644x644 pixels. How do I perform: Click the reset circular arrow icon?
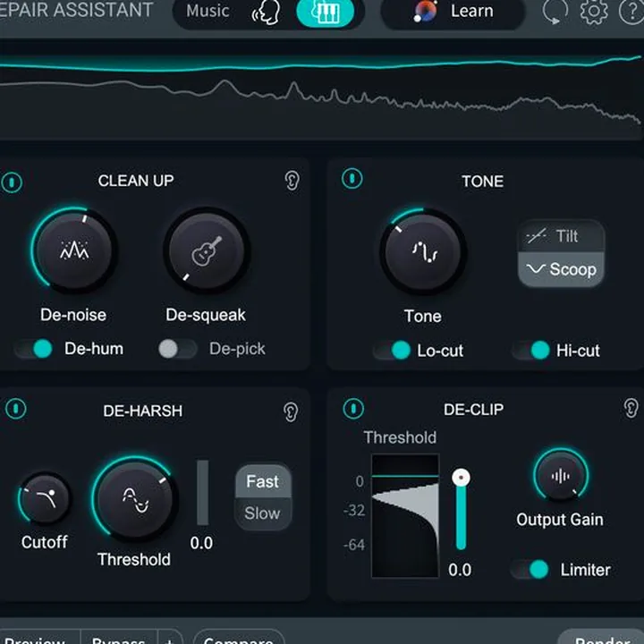[x=555, y=11]
